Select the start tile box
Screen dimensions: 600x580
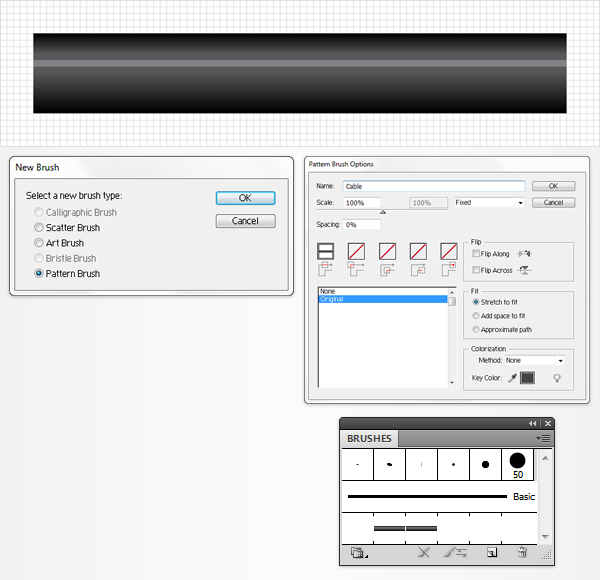pyautogui.click(x=418, y=251)
